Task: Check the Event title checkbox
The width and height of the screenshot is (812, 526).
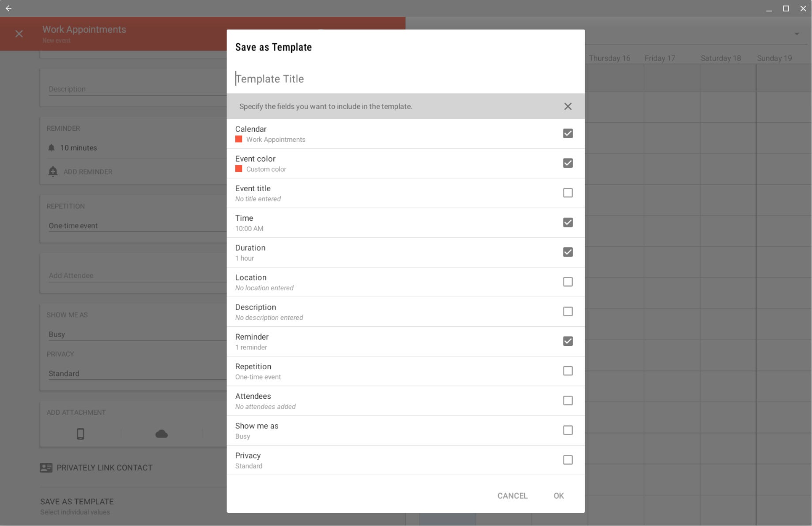Action: [x=568, y=193]
